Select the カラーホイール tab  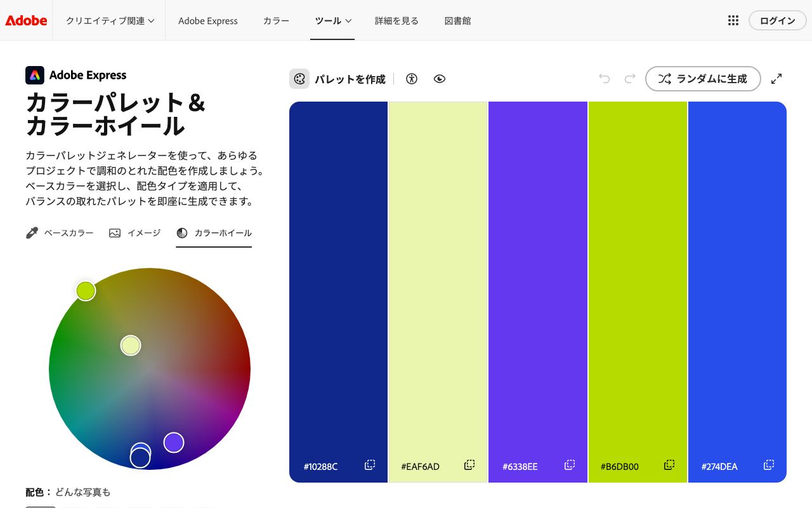click(x=214, y=233)
